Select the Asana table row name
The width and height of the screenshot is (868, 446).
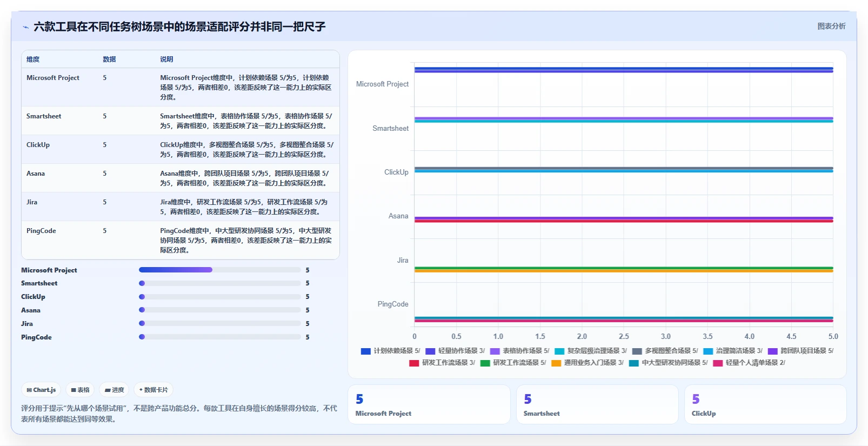tap(36, 174)
